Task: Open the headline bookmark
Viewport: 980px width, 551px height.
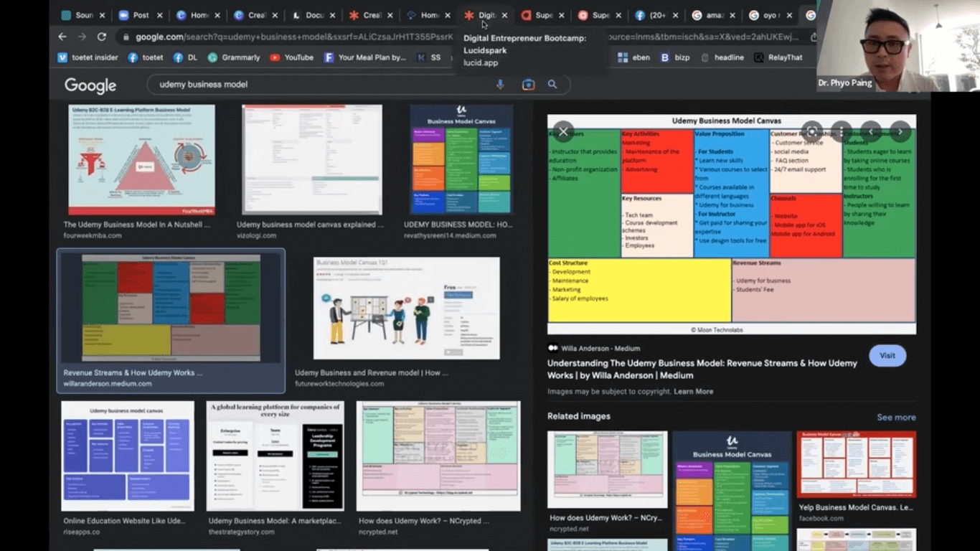Action: [x=722, y=57]
